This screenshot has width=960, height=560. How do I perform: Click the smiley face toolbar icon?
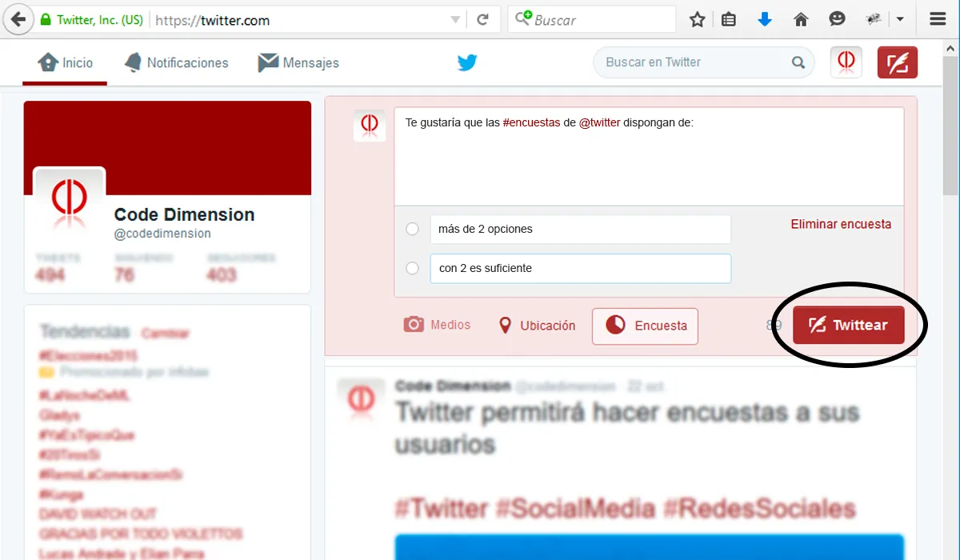pos(837,20)
